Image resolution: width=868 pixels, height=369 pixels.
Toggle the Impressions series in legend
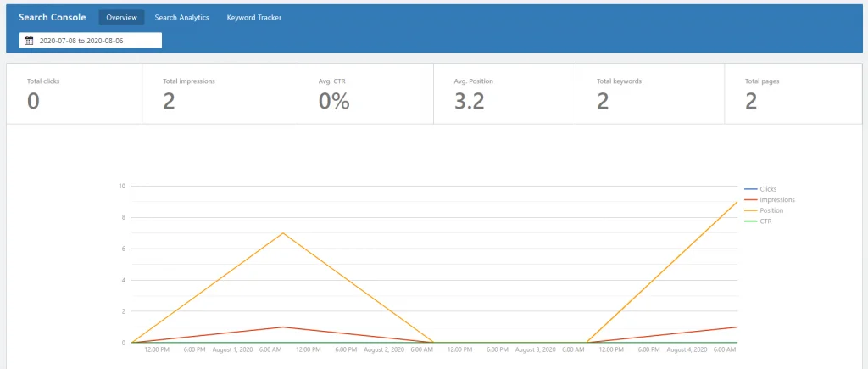click(777, 199)
